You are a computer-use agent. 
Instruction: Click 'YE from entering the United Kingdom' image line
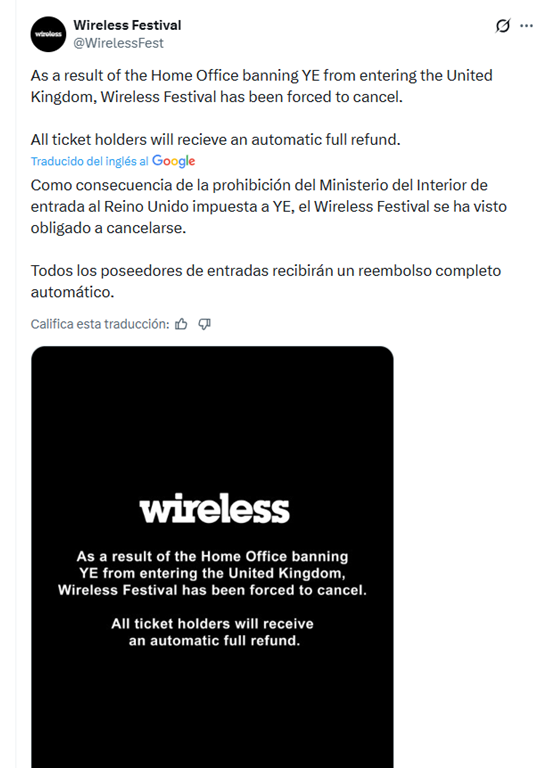(212, 573)
